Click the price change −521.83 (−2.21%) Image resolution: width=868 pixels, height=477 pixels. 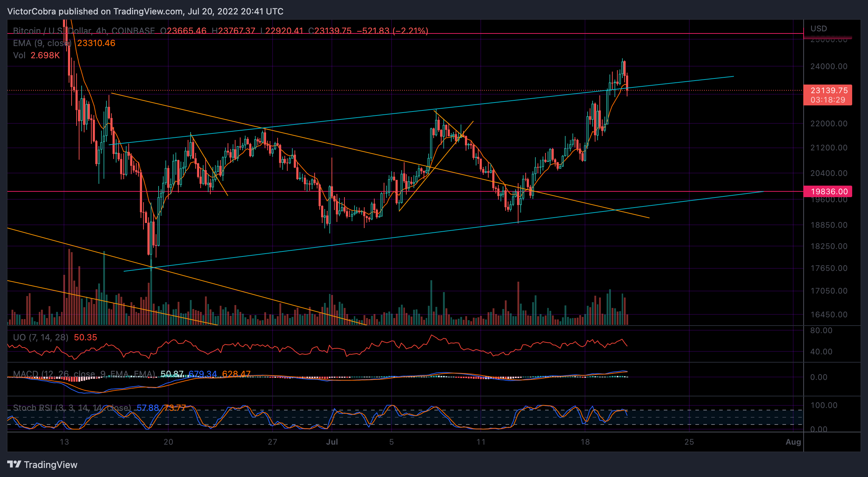392,31
